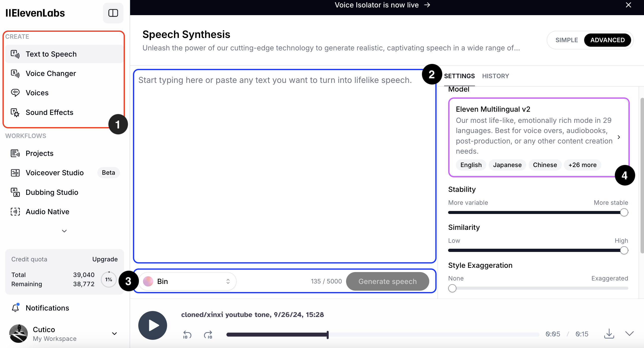Open Audio Native workflow
This screenshot has height=348, width=644.
tap(65, 212)
